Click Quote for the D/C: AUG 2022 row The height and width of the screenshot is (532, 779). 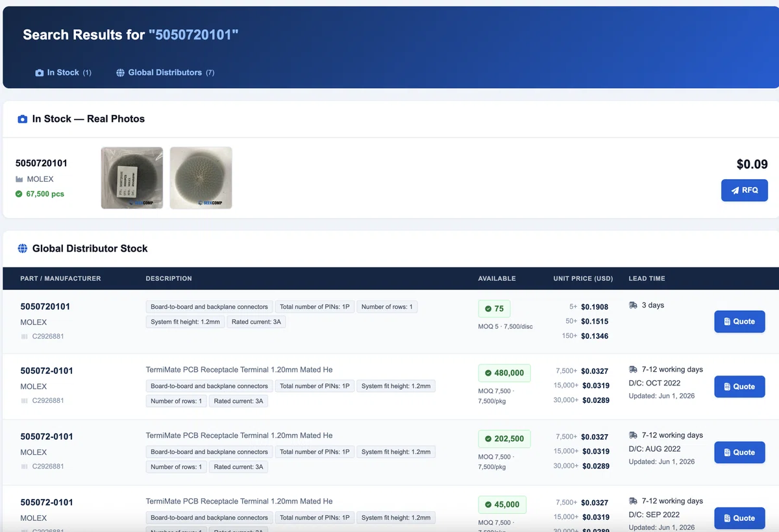tap(739, 452)
